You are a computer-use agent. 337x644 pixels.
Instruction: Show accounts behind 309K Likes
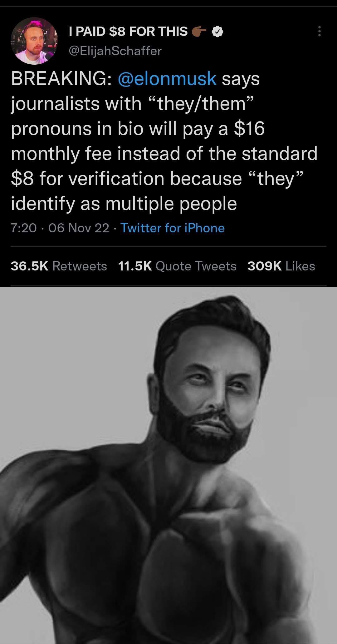click(x=281, y=266)
